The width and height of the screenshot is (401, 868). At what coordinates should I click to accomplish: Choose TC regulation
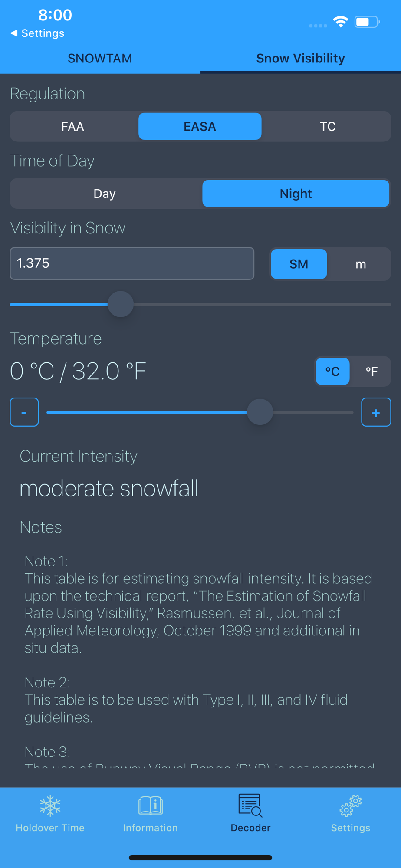[328, 126]
